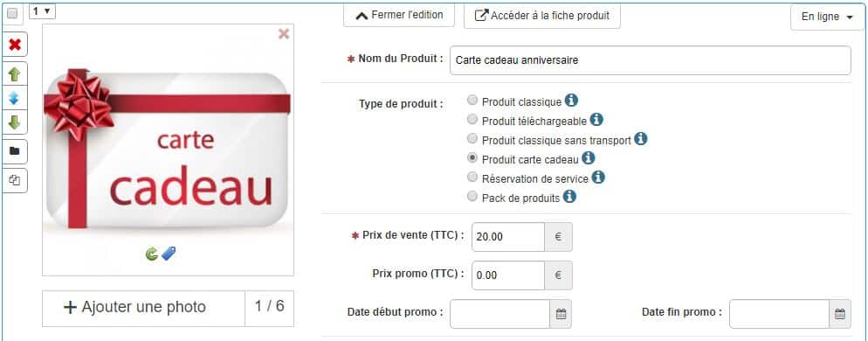Image resolution: width=868 pixels, height=341 pixels.
Task: Click the red delete cross icon in sidebar
Action: point(14,45)
